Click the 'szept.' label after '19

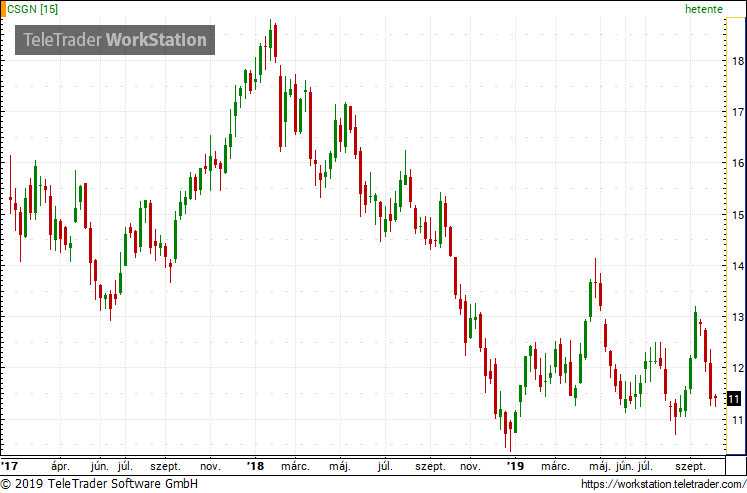[x=690, y=466]
